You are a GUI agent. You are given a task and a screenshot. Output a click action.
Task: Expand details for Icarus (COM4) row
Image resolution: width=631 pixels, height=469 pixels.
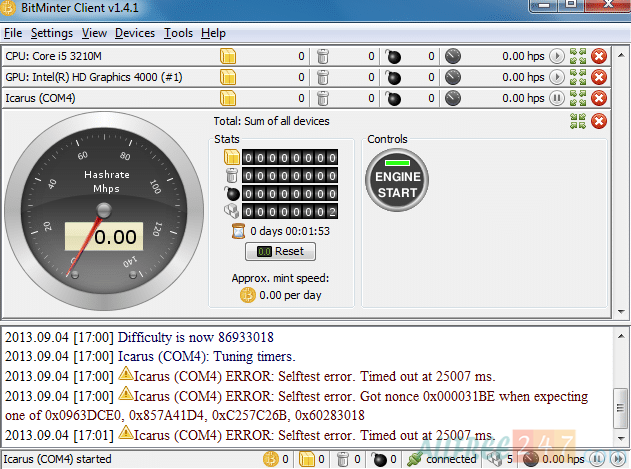[578, 98]
